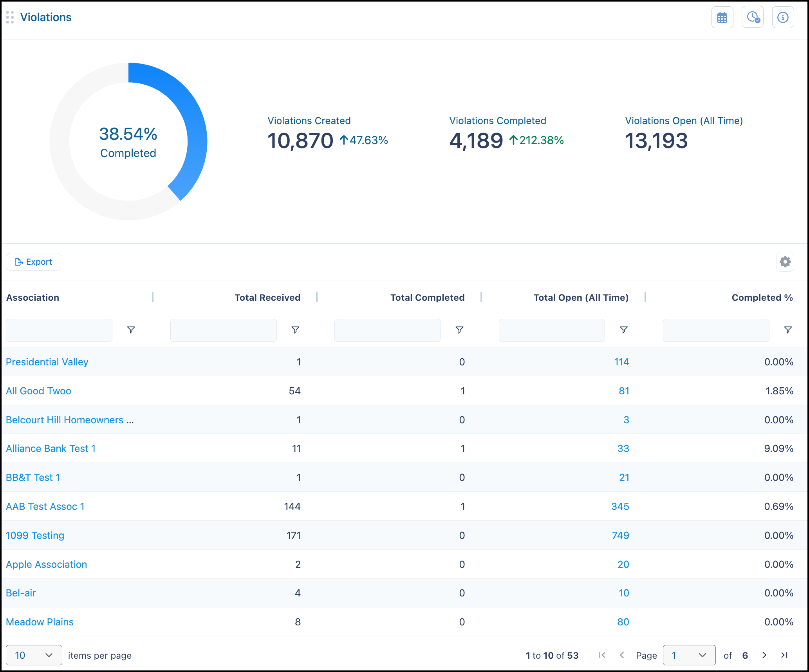Expand the items per page dropdown
Screen dimensions: 809x672
34,655
